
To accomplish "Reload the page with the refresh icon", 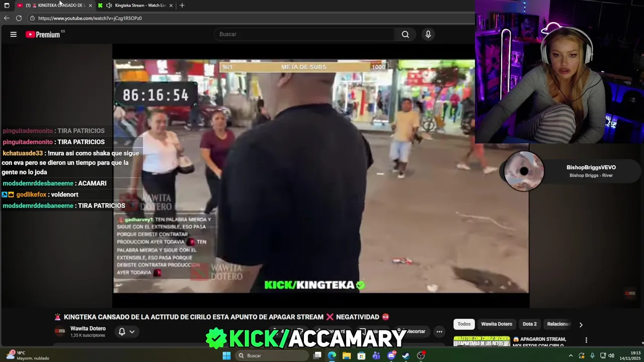I will tap(19, 18).
